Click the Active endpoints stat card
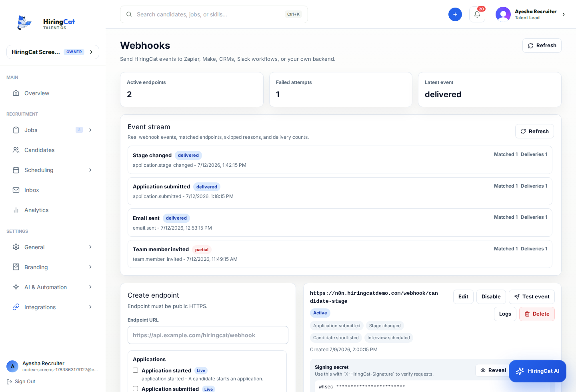 [x=192, y=90]
